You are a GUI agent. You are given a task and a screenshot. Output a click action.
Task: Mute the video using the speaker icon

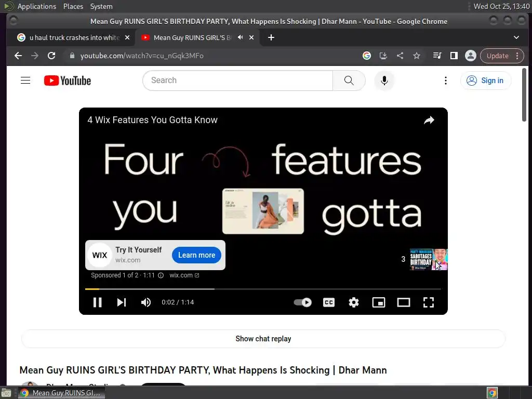pyautogui.click(x=146, y=302)
